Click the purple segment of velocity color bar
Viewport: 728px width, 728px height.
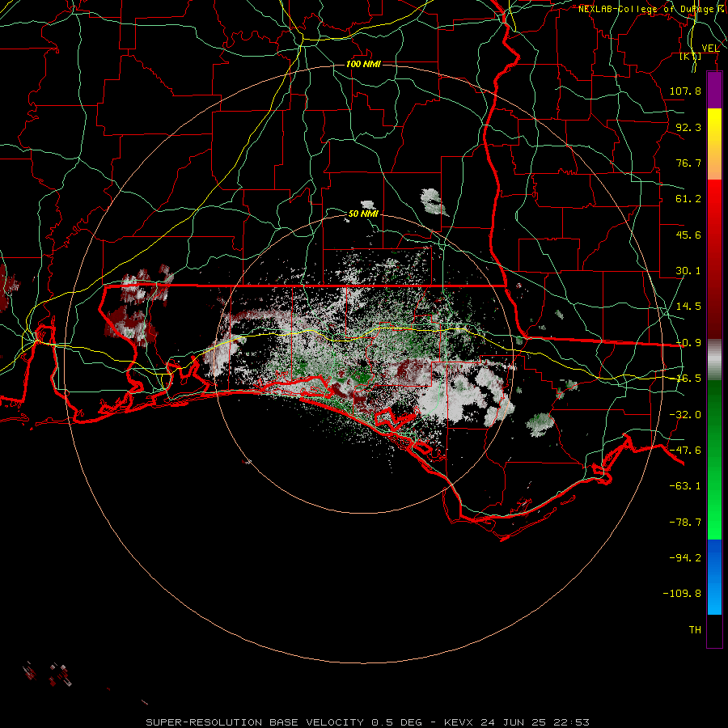point(714,90)
